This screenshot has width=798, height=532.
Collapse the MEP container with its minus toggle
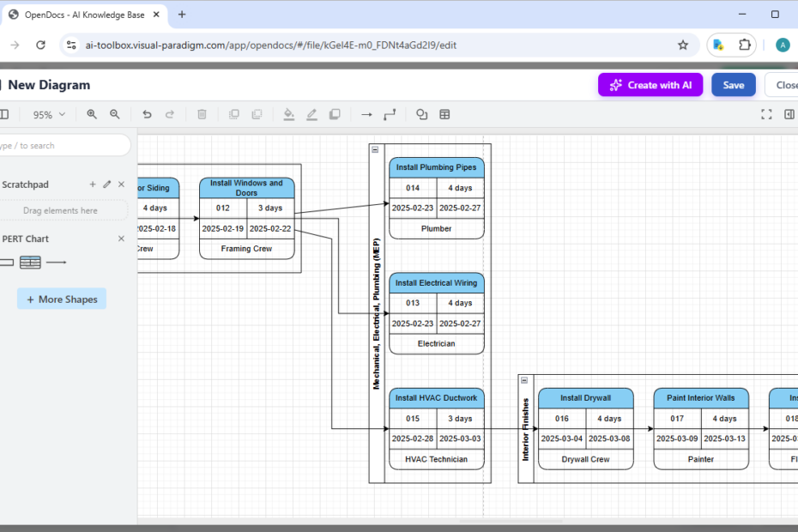click(375, 148)
